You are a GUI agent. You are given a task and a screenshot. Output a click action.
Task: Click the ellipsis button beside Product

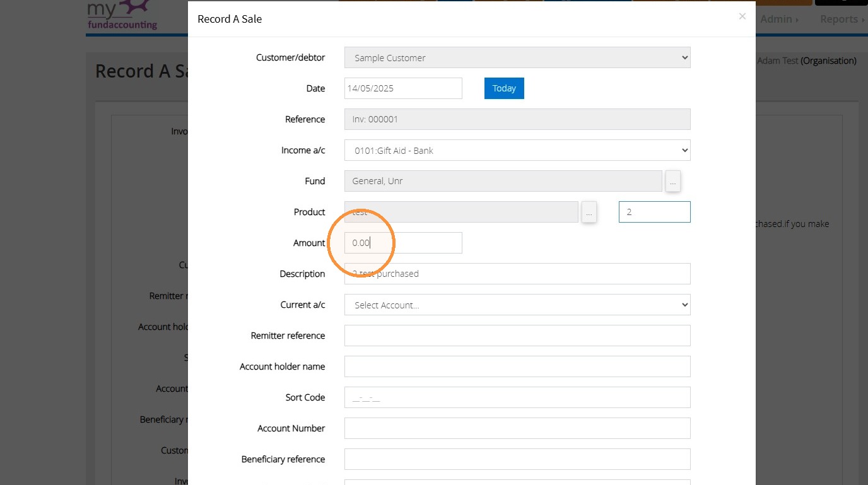pyautogui.click(x=589, y=213)
